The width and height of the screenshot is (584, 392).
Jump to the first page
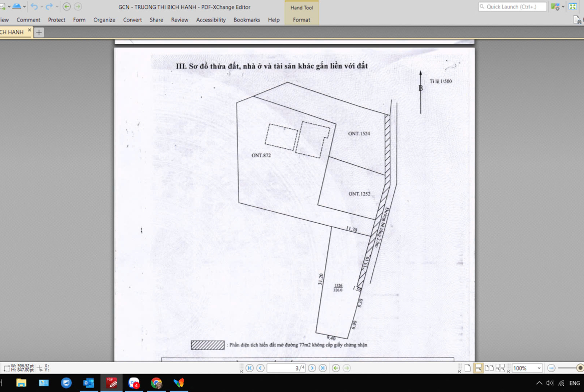coord(249,368)
